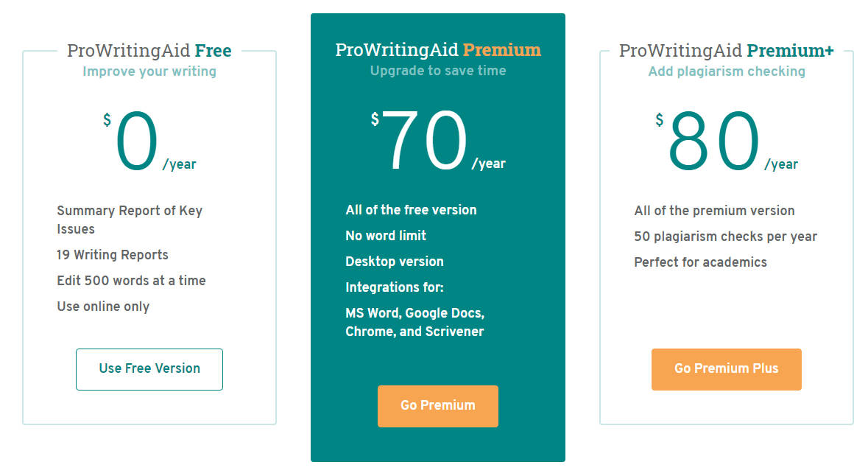The height and width of the screenshot is (476, 868).
Task: Click the Go Premium button
Action: point(437,406)
